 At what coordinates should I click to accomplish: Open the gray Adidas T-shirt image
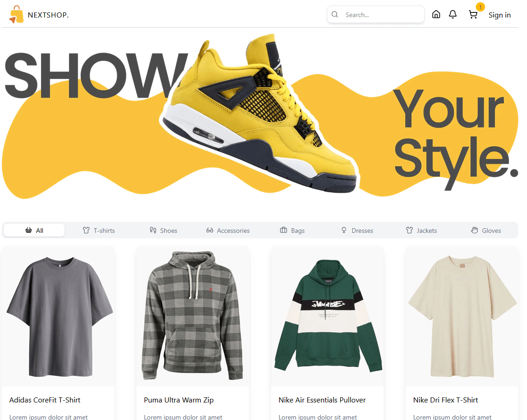(x=59, y=316)
